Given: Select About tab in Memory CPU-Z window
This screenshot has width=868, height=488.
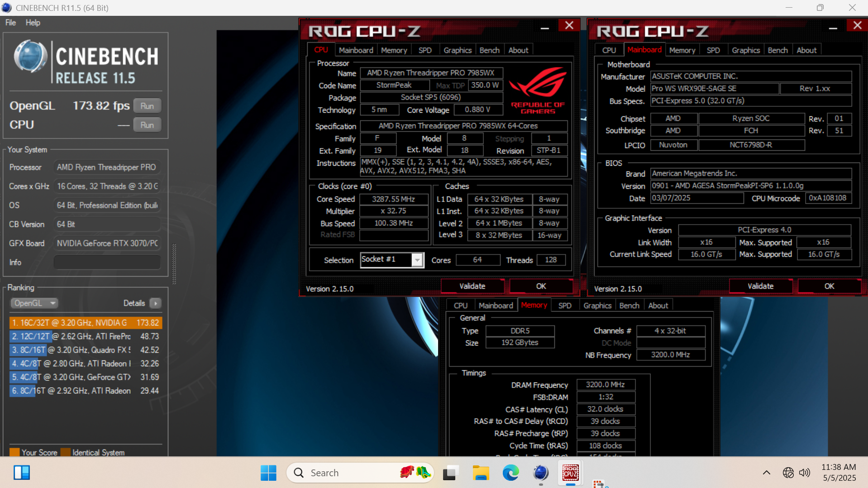Looking at the screenshot, I should pos(658,306).
